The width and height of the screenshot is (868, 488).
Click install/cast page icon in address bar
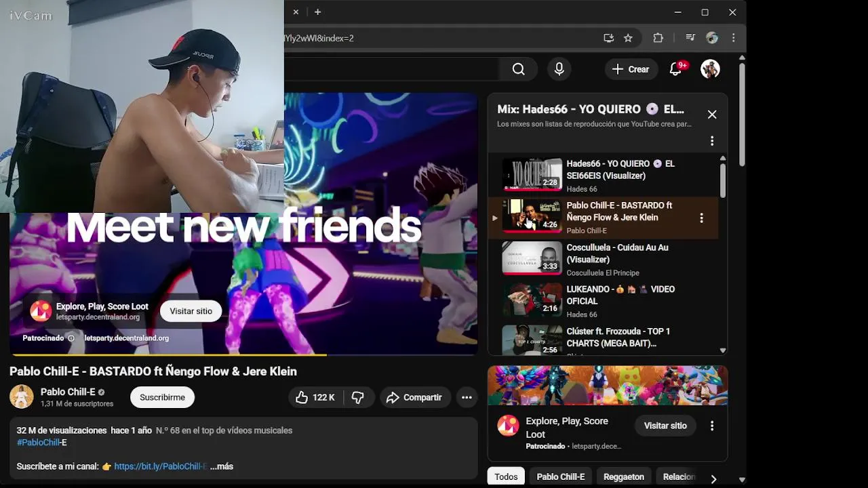[x=608, y=38]
